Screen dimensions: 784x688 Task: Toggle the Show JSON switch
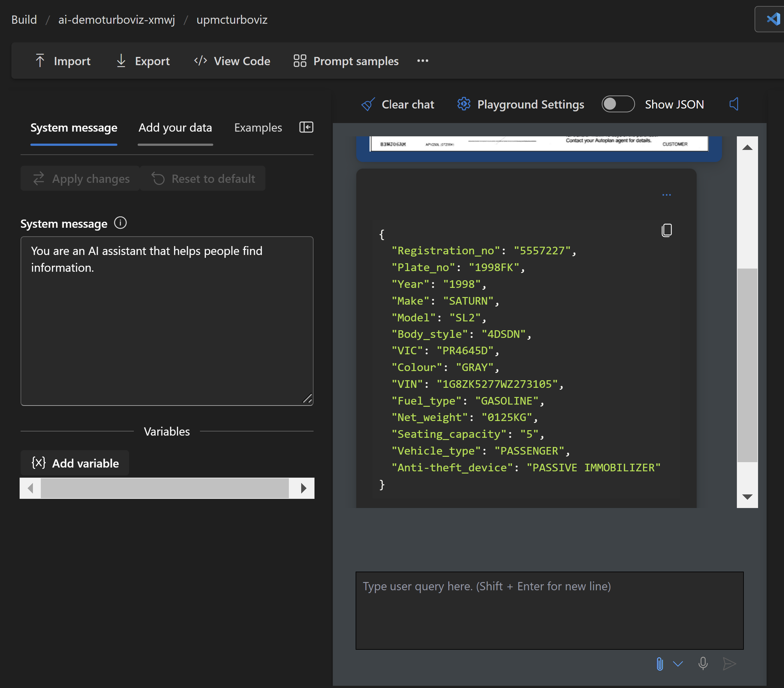coord(618,104)
